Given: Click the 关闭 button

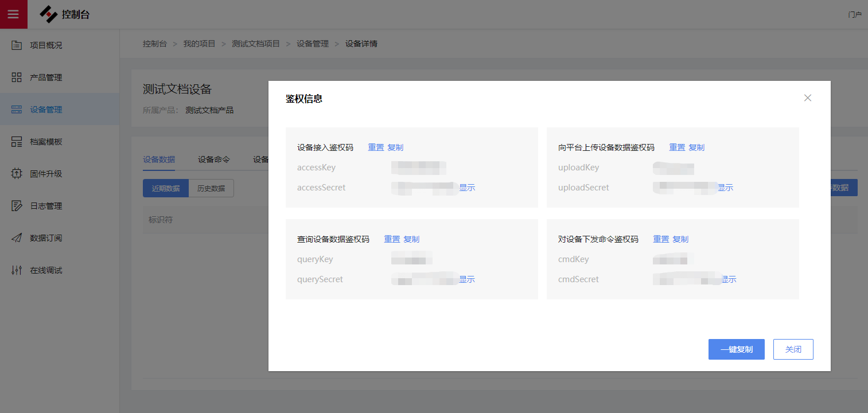Looking at the screenshot, I should point(793,349).
